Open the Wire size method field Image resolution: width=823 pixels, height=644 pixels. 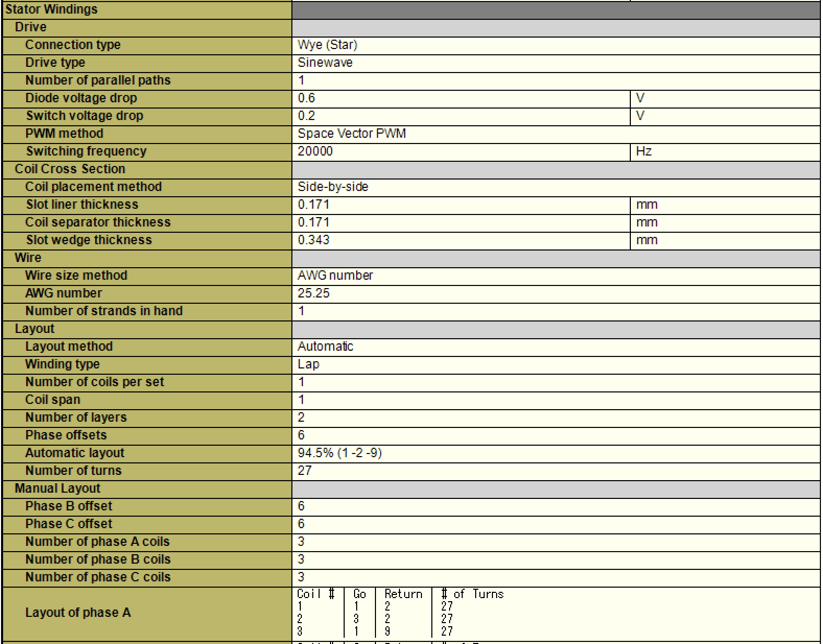pos(335,276)
